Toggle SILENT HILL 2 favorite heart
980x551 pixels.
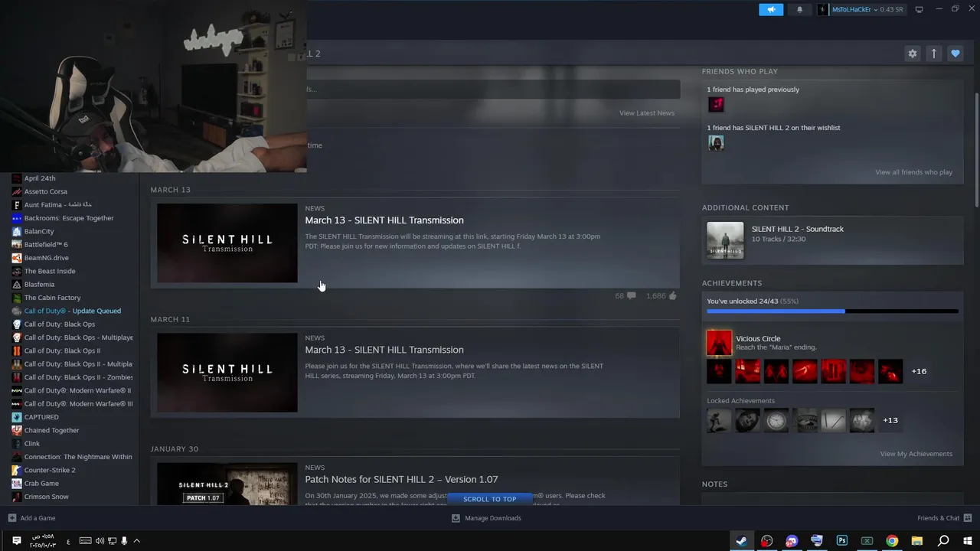coord(955,54)
